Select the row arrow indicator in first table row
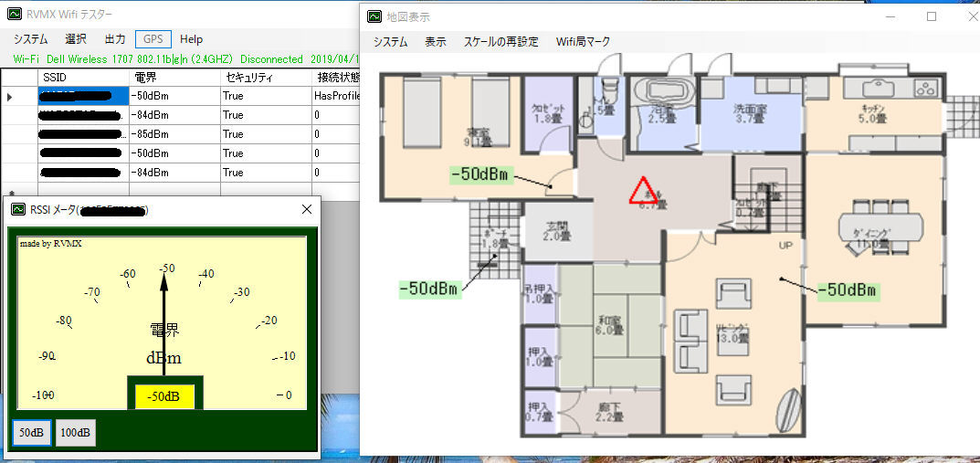Screen dimensions: 980x463 (10, 96)
